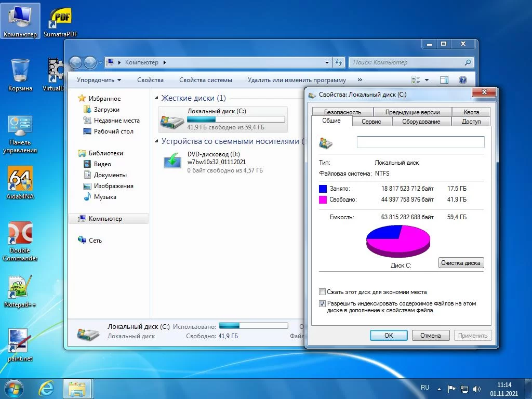Click the Explorer help question mark icon
This screenshot has width=532, height=399.
point(463,80)
